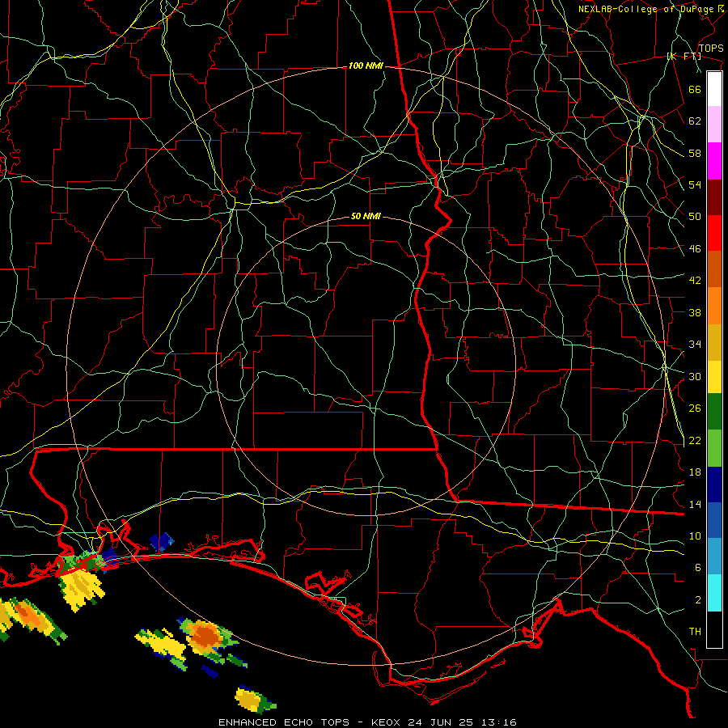Click the 38 value on the legend scale
This screenshot has height=728, width=728.
point(695,312)
